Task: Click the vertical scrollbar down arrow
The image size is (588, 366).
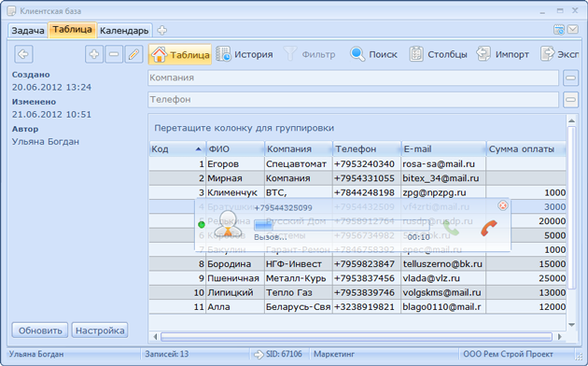Action: coord(571,325)
